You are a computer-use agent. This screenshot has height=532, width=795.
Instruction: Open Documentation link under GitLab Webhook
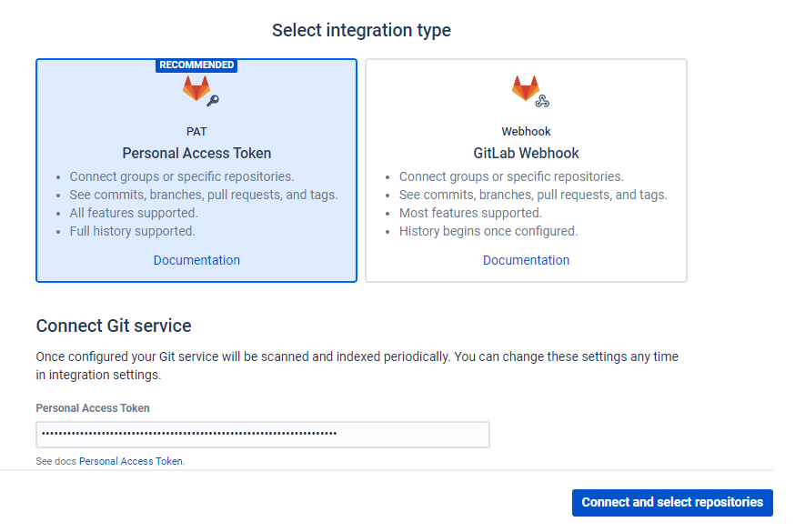pyautogui.click(x=526, y=260)
